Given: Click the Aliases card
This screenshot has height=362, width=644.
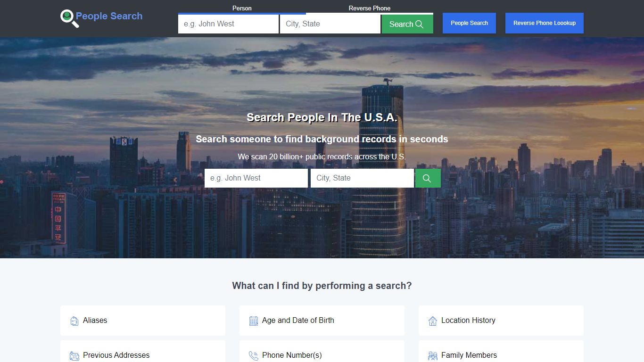Looking at the screenshot, I should (143, 321).
